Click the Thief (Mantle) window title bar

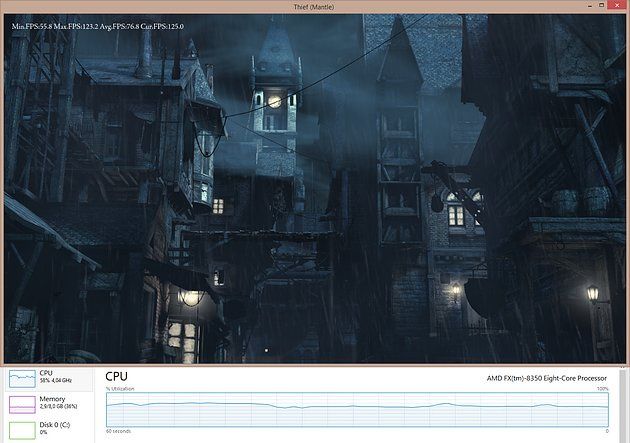point(313,7)
